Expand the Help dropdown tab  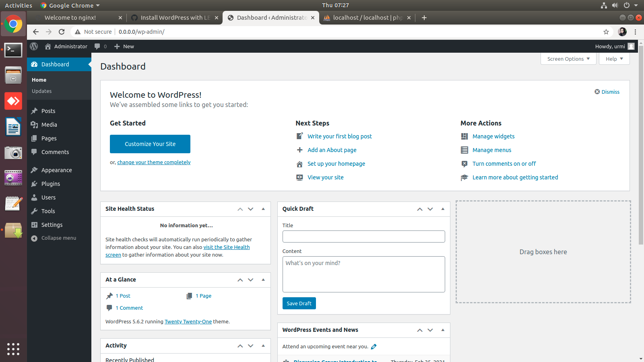(614, 59)
